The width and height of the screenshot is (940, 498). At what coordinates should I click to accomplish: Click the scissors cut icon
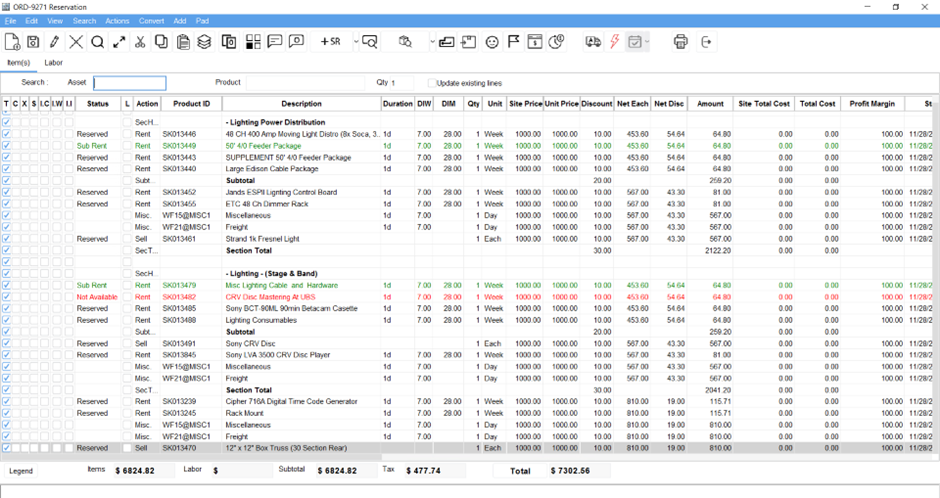pyautogui.click(x=140, y=42)
